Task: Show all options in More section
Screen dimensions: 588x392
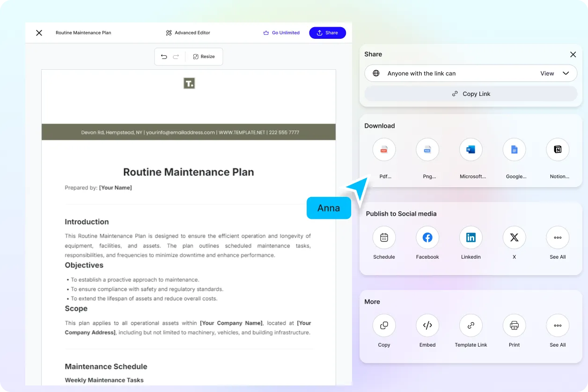Action: click(558, 326)
